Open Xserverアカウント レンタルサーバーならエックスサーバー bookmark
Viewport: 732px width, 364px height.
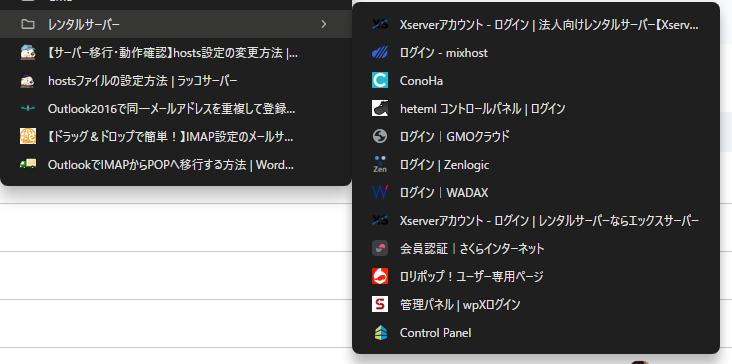tap(535, 221)
